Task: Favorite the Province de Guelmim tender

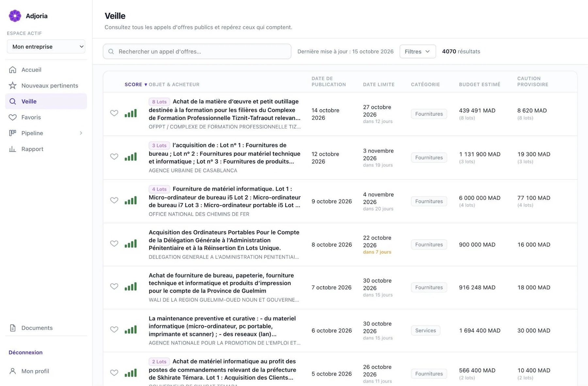Action: point(114,286)
